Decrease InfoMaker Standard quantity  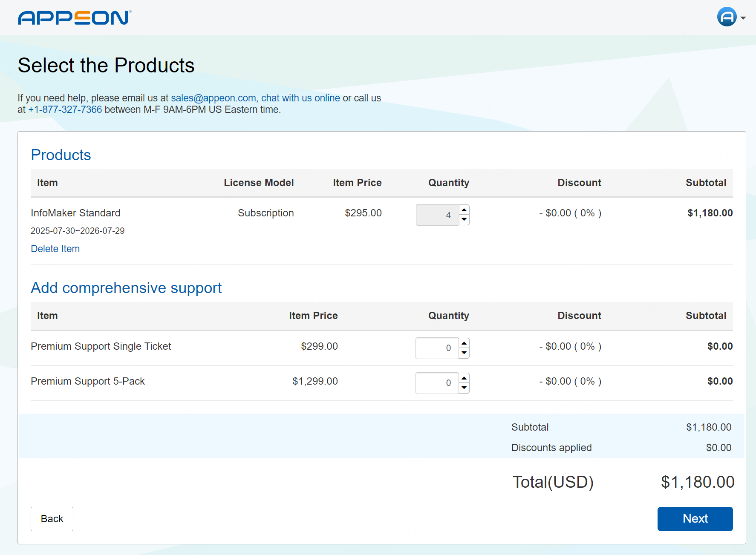(x=464, y=220)
